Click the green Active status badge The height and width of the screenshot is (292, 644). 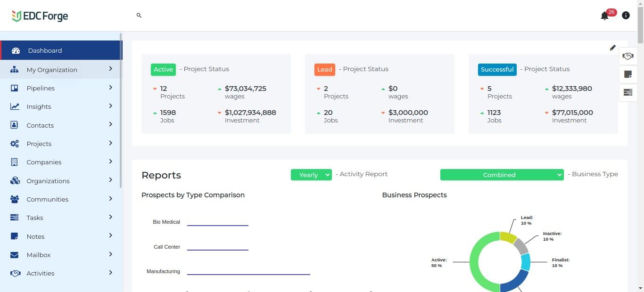click(163, 70)
